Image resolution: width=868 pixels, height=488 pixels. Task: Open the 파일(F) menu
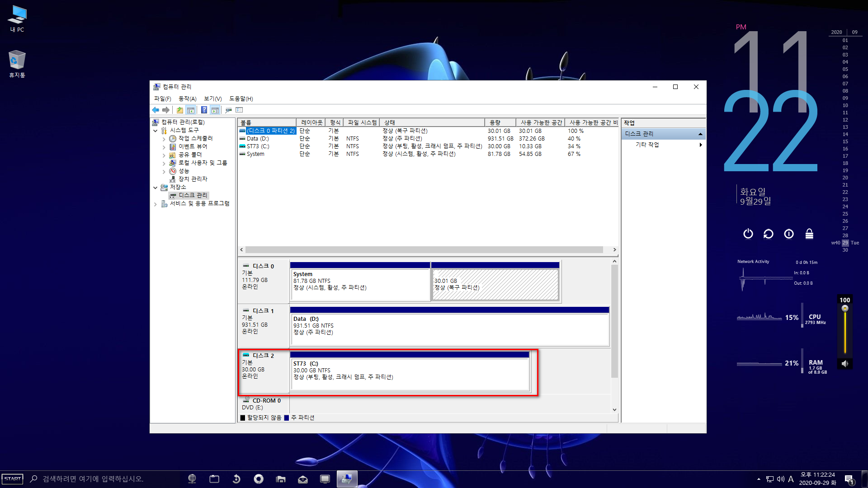click(x=162, y=99)
